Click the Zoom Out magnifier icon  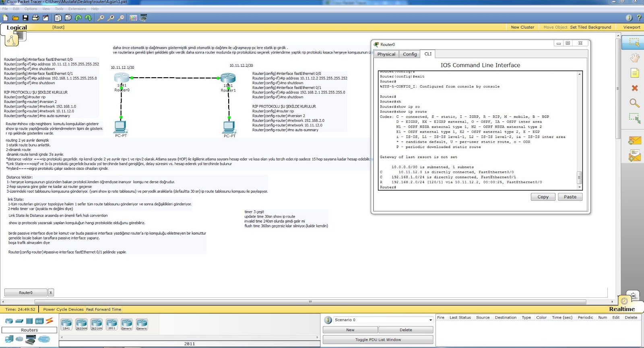pyautogui.click(x=121, y=18)
